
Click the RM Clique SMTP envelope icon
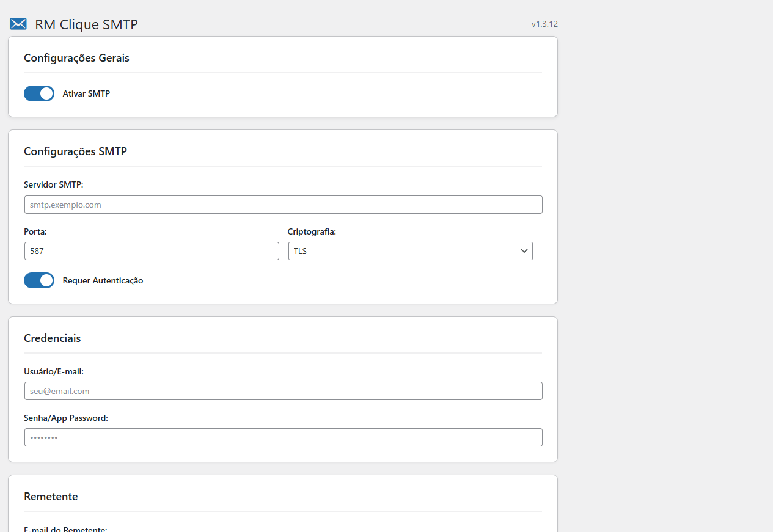(18, 24)
